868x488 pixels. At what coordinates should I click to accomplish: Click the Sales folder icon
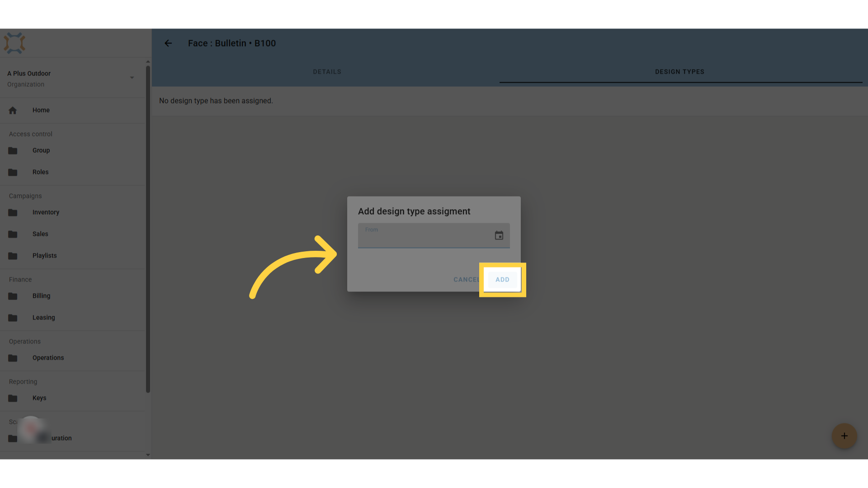tap(13, 234)
